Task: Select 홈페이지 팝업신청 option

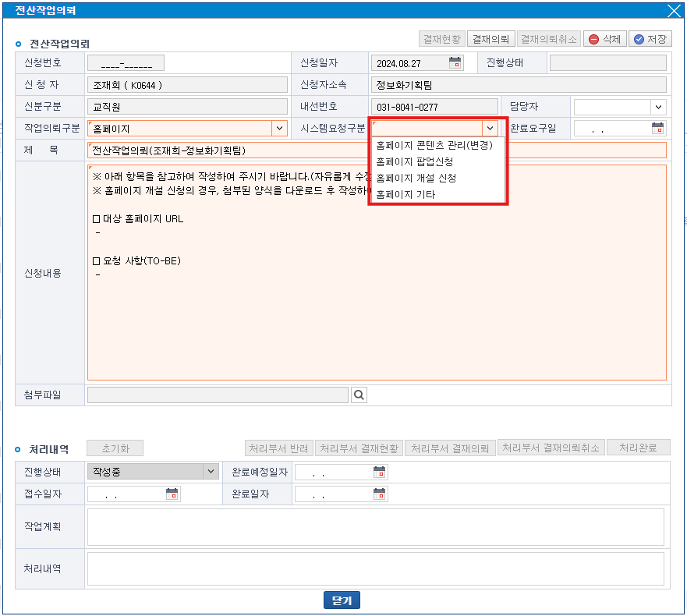Action: [414, 161]
